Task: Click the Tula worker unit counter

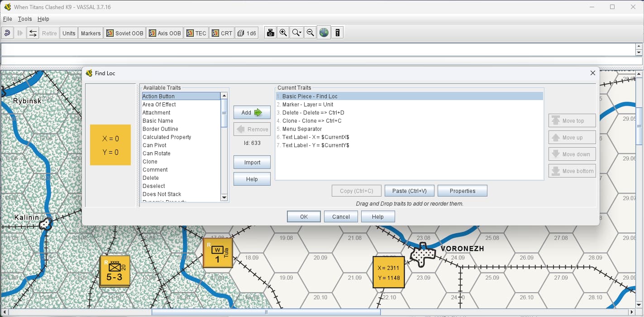Action: pyautogui.click(x=218, y=253)
